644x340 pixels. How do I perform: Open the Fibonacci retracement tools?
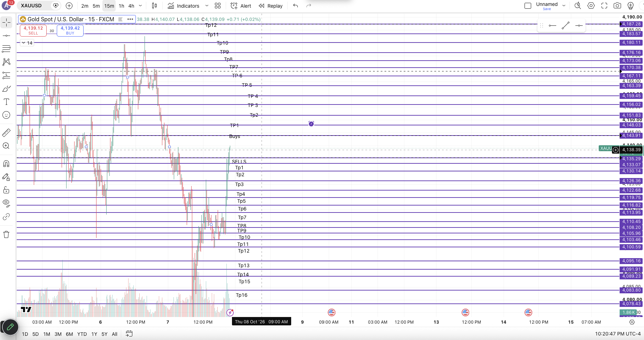coord(6,49)
